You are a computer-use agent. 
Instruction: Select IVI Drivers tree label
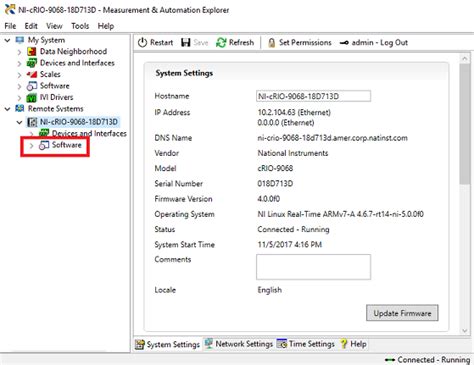click(56, 97)
